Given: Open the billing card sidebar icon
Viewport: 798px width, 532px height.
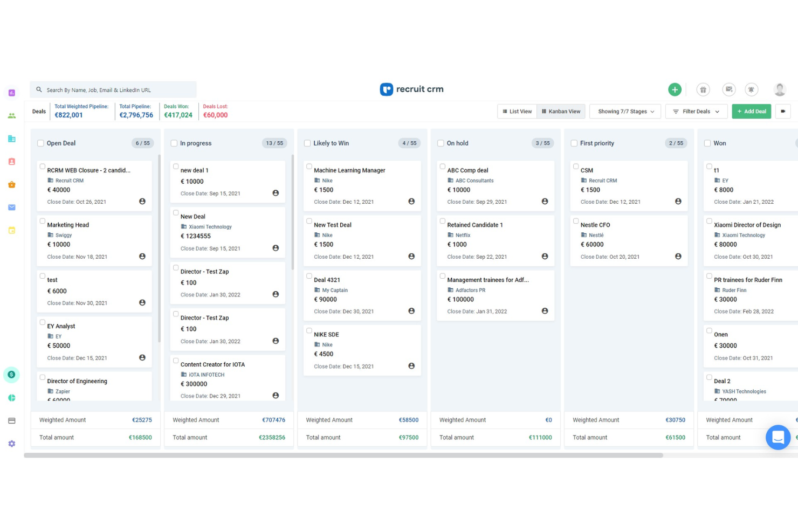Looking at the screenshot, I should 12,420.
